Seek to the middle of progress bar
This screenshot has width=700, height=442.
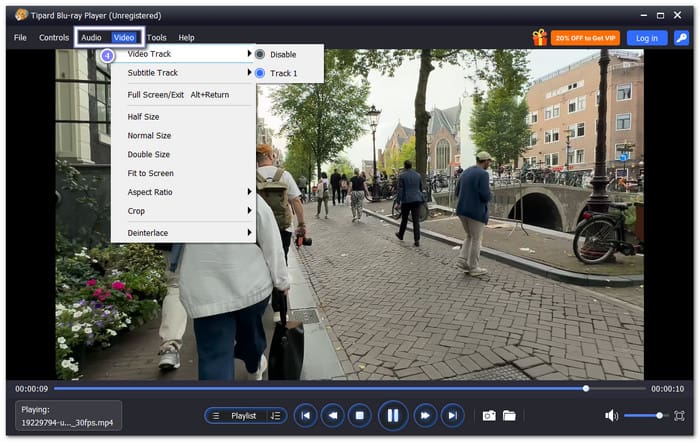tap(350, 388)
